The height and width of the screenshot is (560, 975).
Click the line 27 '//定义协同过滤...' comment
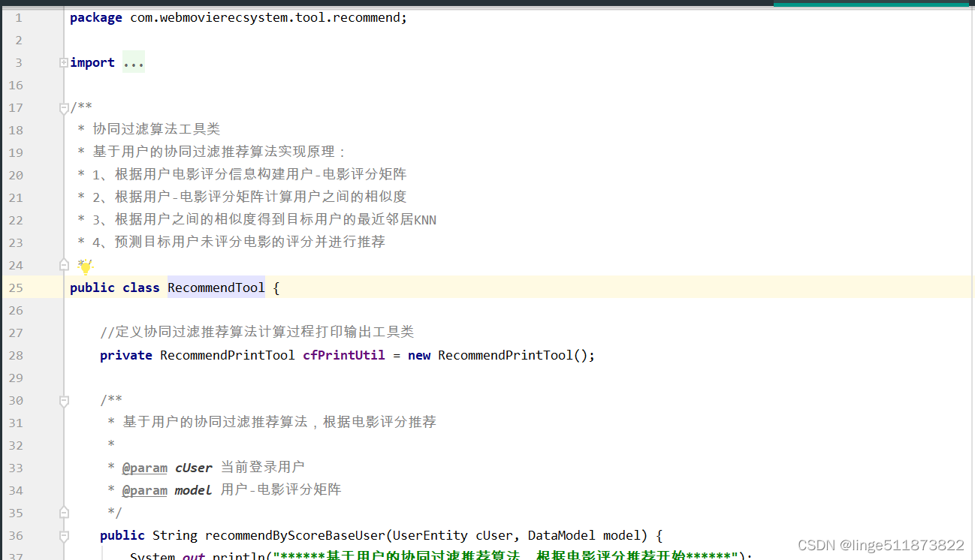[x=257, y=333]
